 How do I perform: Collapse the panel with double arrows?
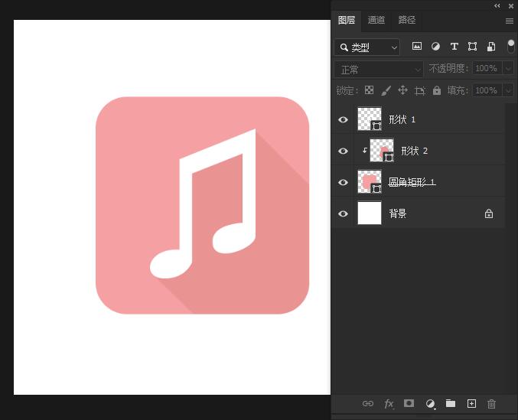point(497,5)
